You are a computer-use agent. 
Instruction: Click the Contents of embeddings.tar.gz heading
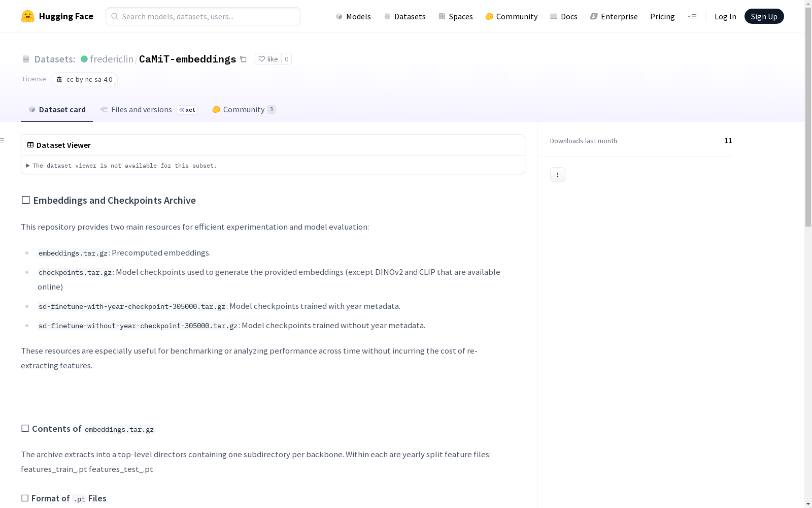88,429
